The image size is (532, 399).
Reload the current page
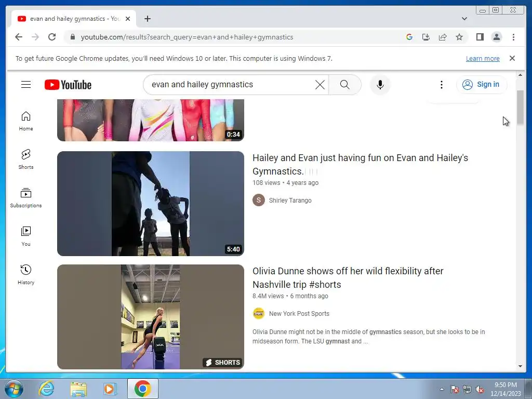click(x=52, y=37)
